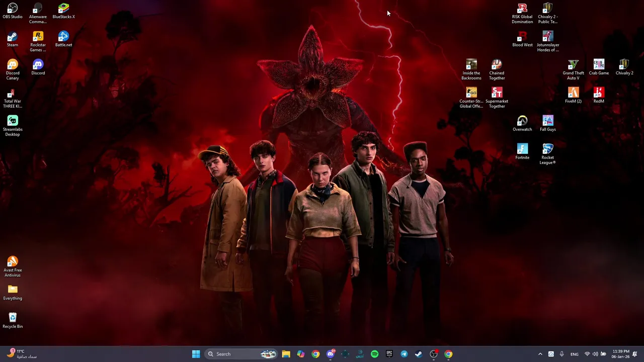Select the Chained Together desktop icon
Viewport: 644px width, 362px height.
497,70
